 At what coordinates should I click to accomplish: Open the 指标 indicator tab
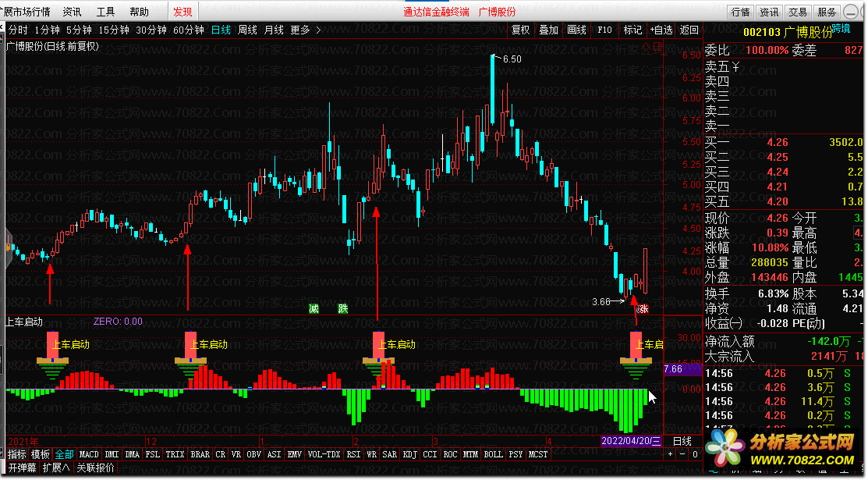(17, 454)
